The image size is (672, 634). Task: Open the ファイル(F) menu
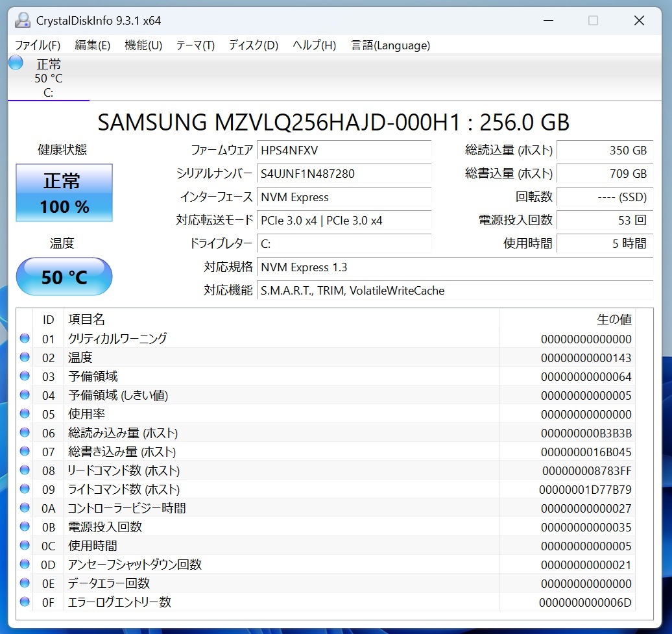click(x=38, y=45)
